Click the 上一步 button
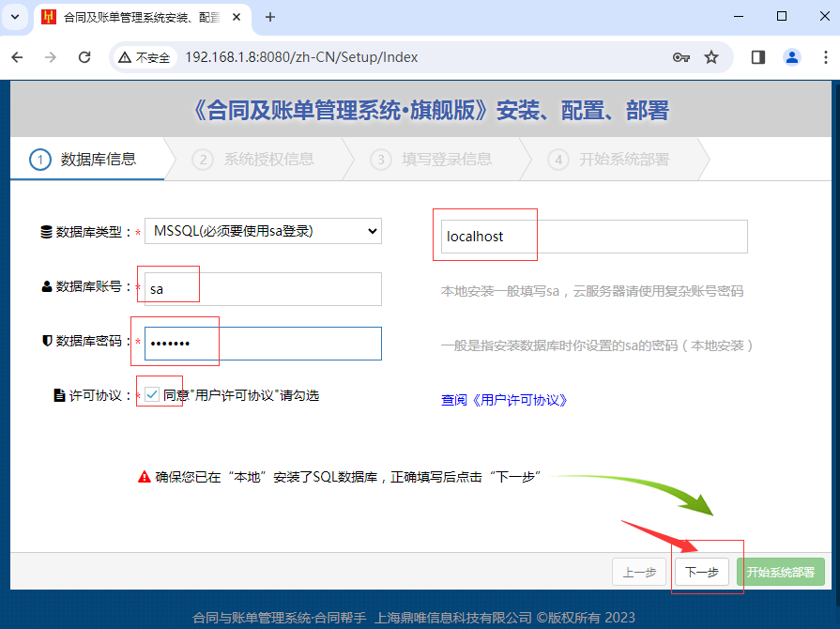The height and width of the screenshot is (629, 840). click(639, 573)
